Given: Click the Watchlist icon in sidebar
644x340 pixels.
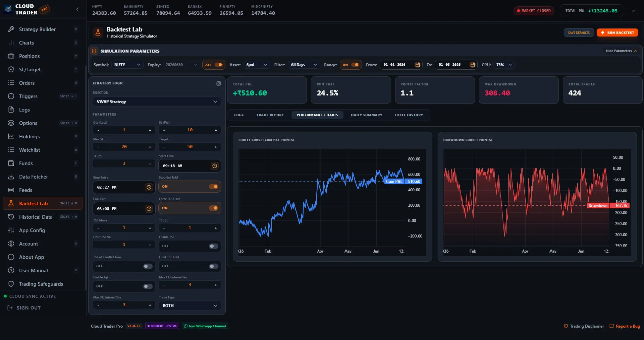Looking at the screenshot, I should 11,150.
